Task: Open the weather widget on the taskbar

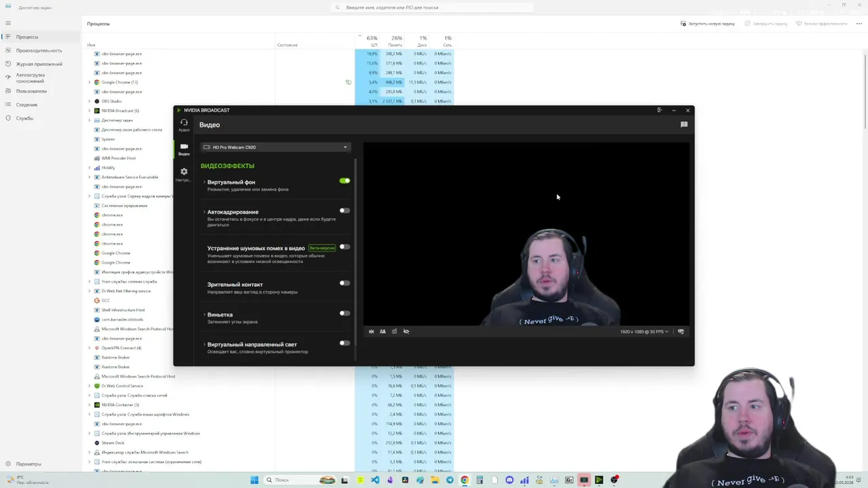Action: pyautogui.click(x=27, y=480)
